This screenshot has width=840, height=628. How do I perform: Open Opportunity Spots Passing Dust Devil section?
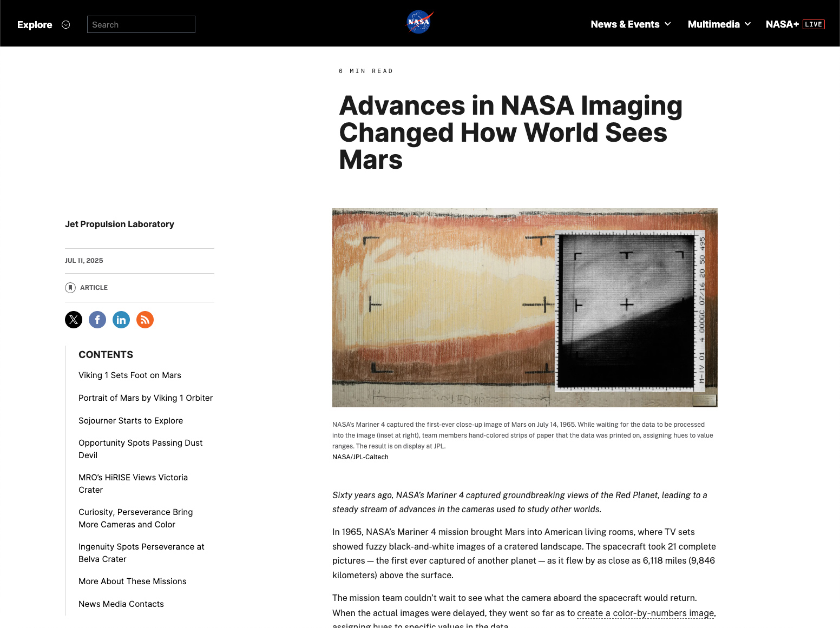click(x=141, y=449)
